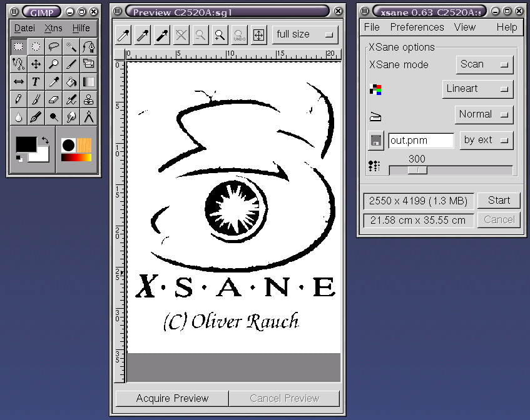
Task: Open the Preferences menu in xsane
Action: pos(417,27)
